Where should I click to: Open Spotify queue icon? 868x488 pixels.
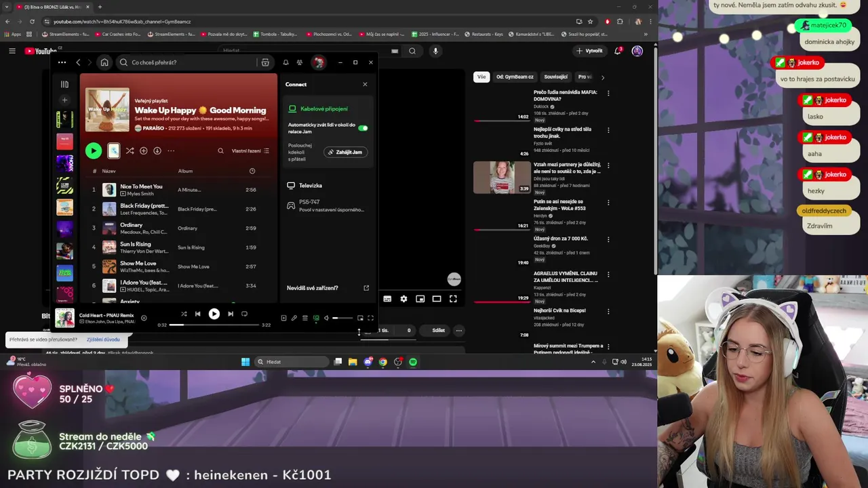point(305,318)
